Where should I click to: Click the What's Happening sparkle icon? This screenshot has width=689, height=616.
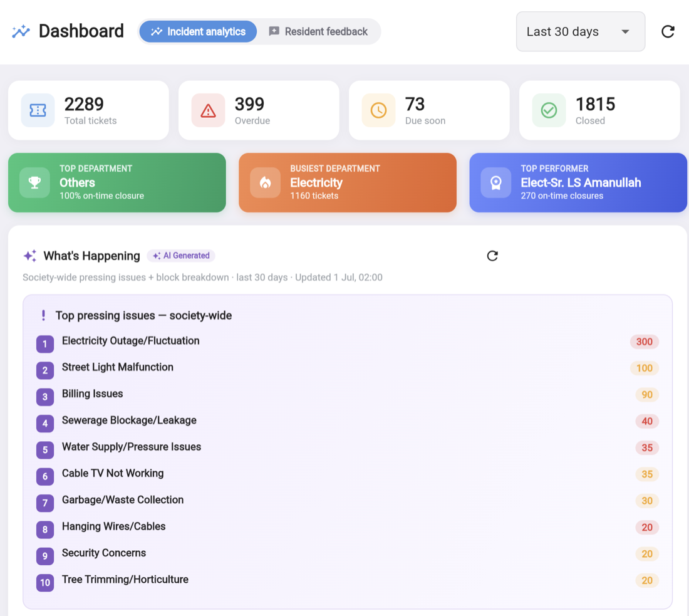tap(30, 256)
